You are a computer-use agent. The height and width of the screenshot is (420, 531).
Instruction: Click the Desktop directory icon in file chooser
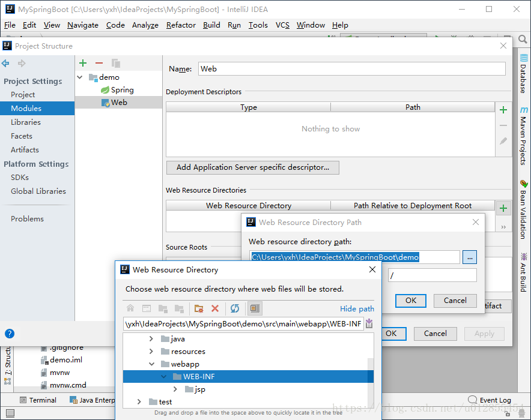[x=147, y=308]
